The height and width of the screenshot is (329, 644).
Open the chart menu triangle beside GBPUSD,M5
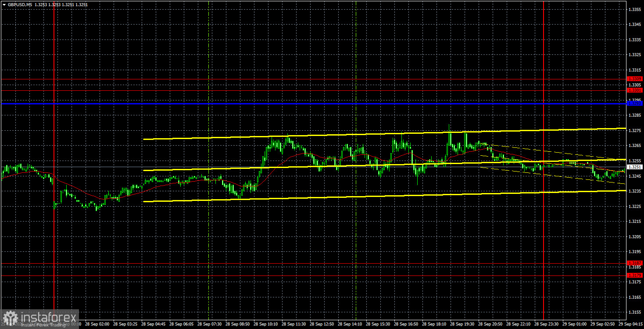[x=4, y=4]
